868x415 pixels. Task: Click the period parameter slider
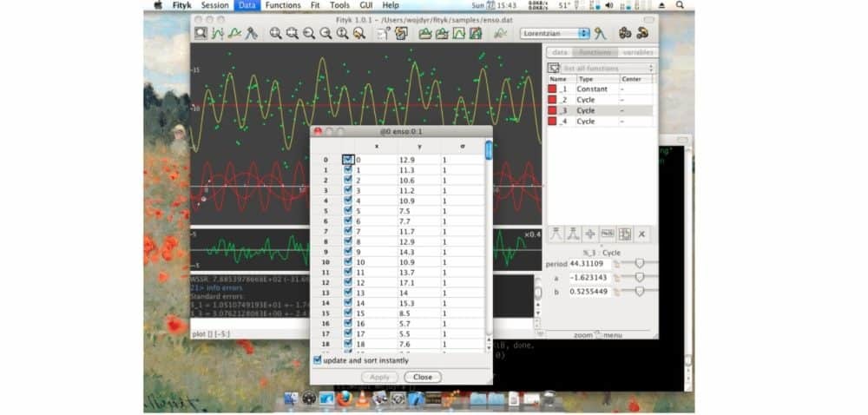click(641, 263)
